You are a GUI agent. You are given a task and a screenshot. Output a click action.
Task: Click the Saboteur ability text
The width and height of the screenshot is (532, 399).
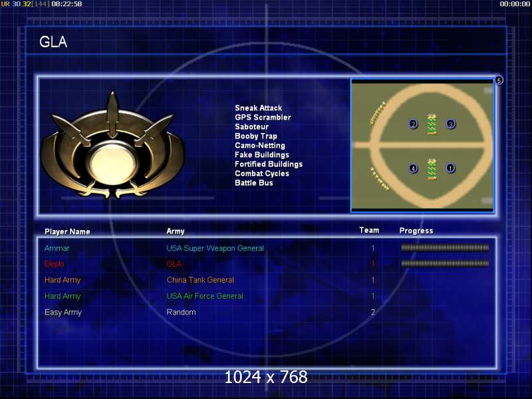click(252, 126)
